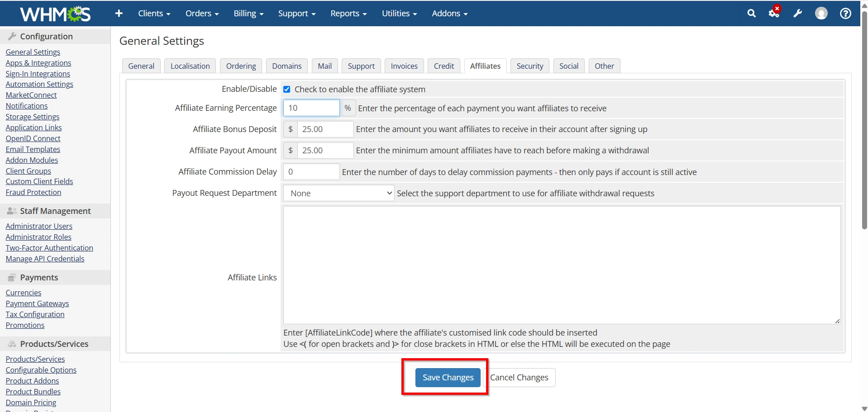
Task: Expand the Addons menu
Action: pos(449,14)
